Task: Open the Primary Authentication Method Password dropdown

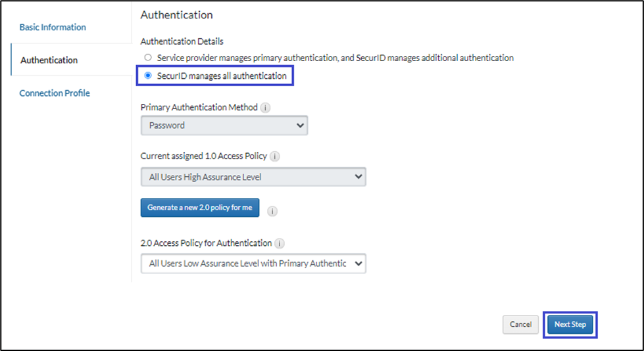Action: pos(224,125)
